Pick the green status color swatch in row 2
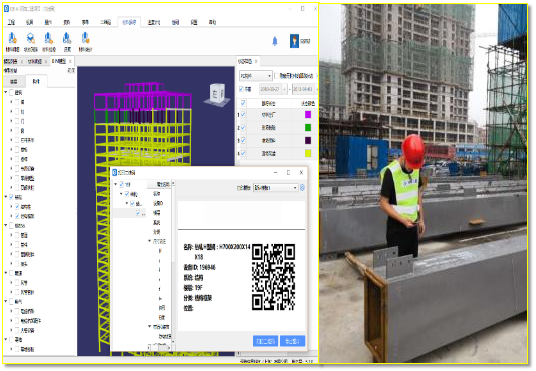 tap(308, 128)
